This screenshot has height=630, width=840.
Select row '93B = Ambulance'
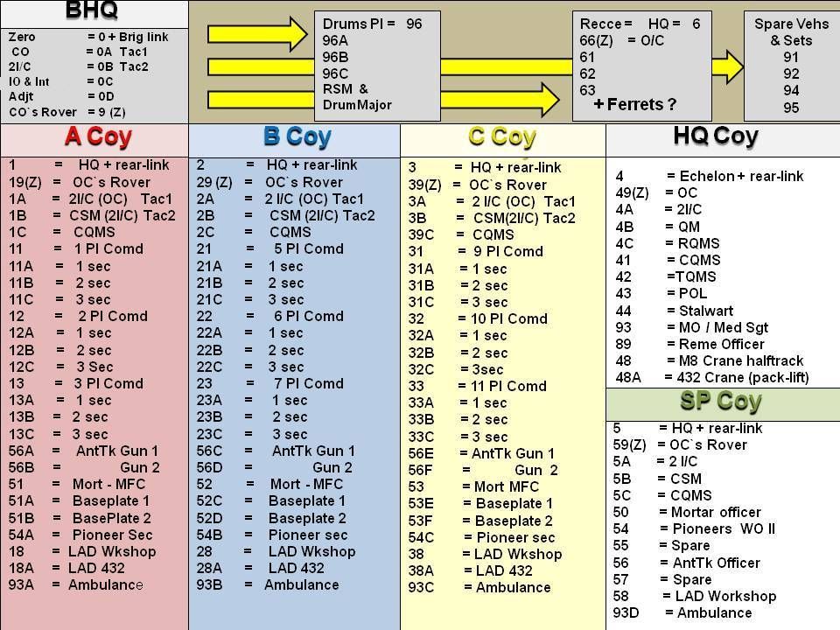(x=268, y=585)
